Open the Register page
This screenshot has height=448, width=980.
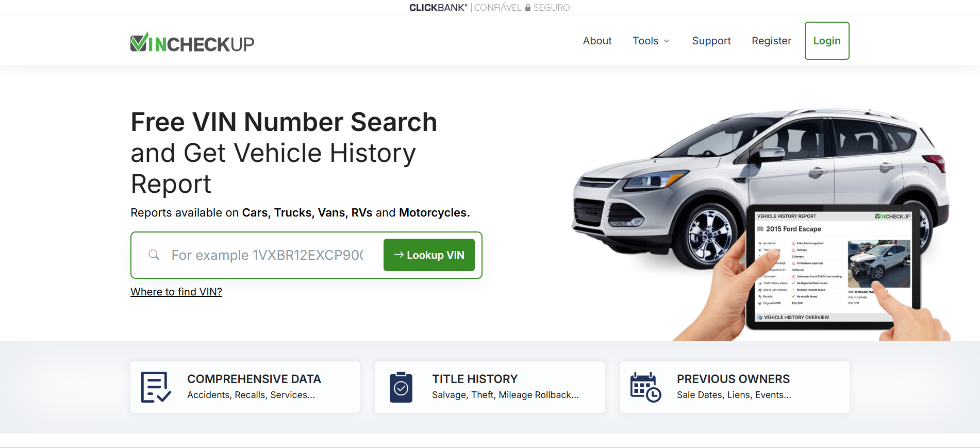[x=771, y=41]
